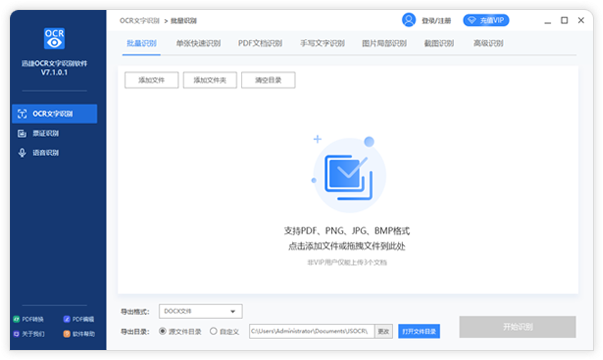The width and height of the screenshot is (603, 360).
Task: Click the 开始识别 button
Action: click(x=518, y=327)
